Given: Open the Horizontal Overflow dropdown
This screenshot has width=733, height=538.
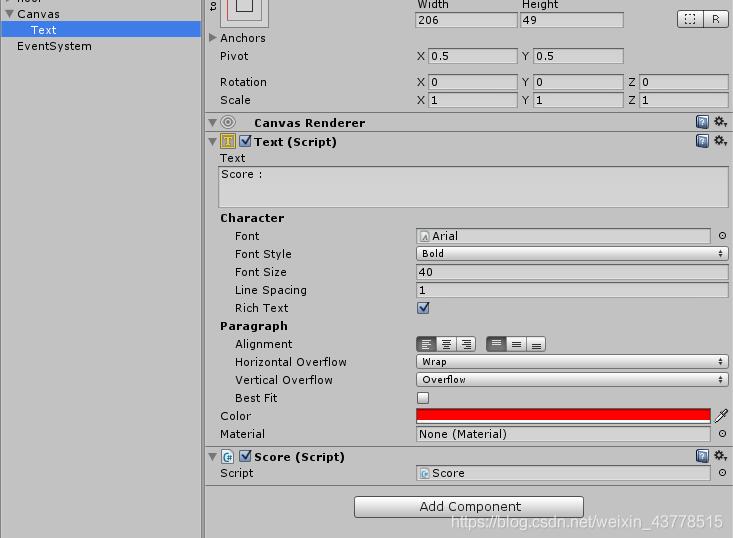Looking at the screenshot, I should [x=572, y=361].
